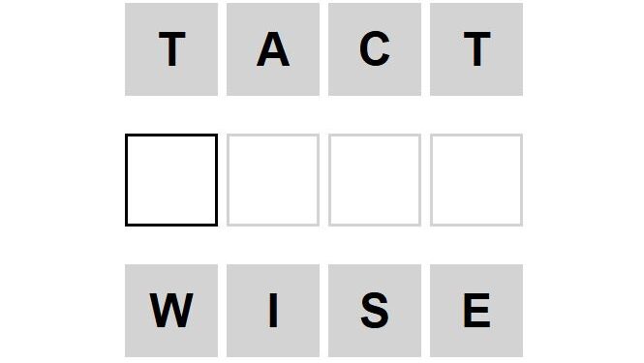The image size is (644, 363).
Task: Tap the opening letter tile of WISE
Action: [x=171, y=311]
